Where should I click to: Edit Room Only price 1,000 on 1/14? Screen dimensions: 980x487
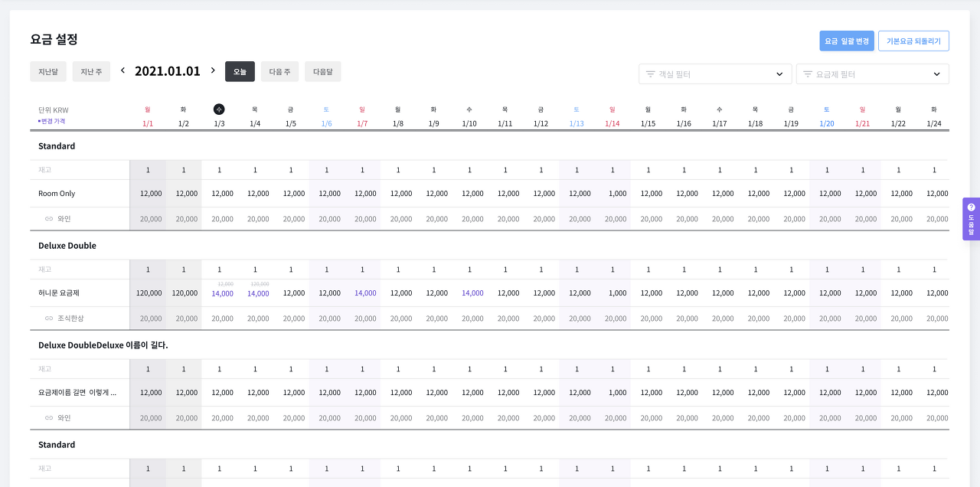pyautogui.click(x=617, y=194)
